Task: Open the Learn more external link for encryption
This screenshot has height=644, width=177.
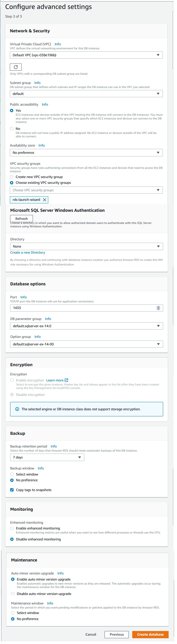Action: [55, 380]
